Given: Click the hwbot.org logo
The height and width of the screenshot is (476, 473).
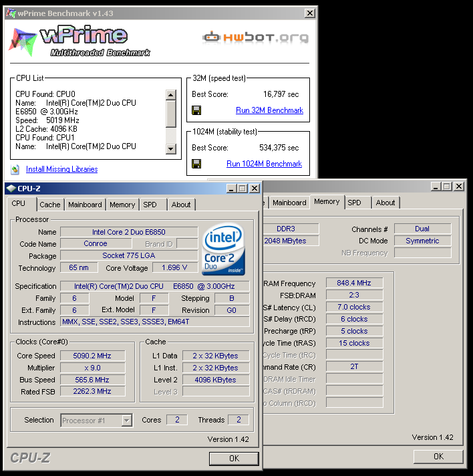Looking at the screenshot, I should click(255, 37).
